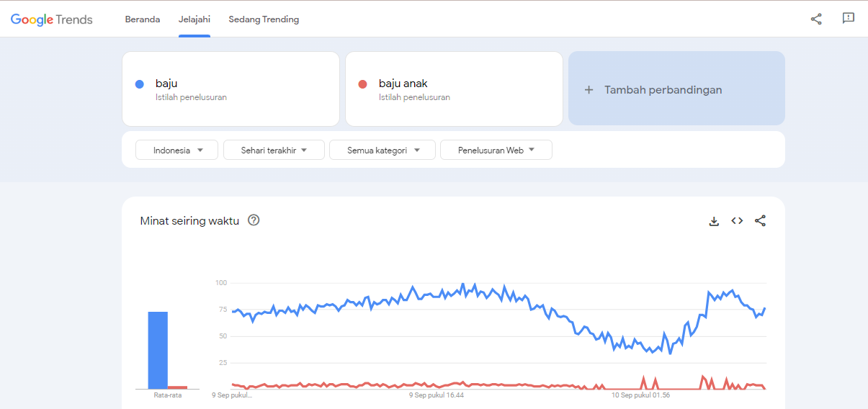Click the 75 y-axis value

click(x=223, y=310)
